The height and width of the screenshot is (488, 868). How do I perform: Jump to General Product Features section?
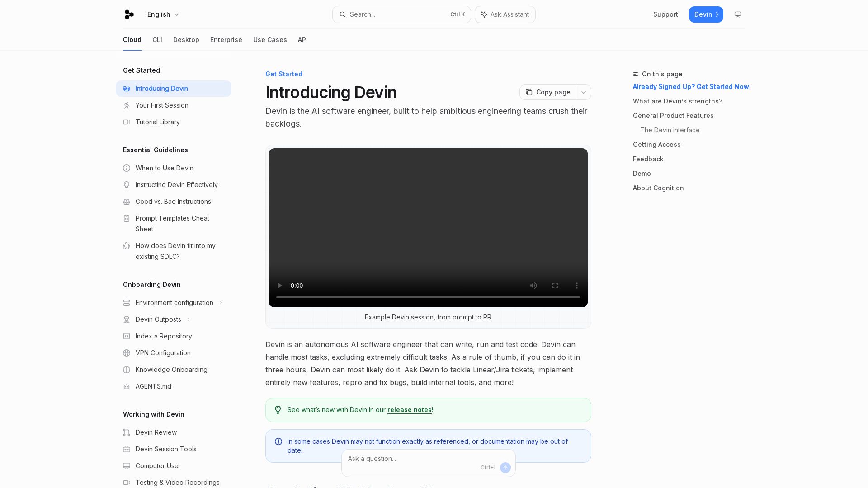coord(673,116)
